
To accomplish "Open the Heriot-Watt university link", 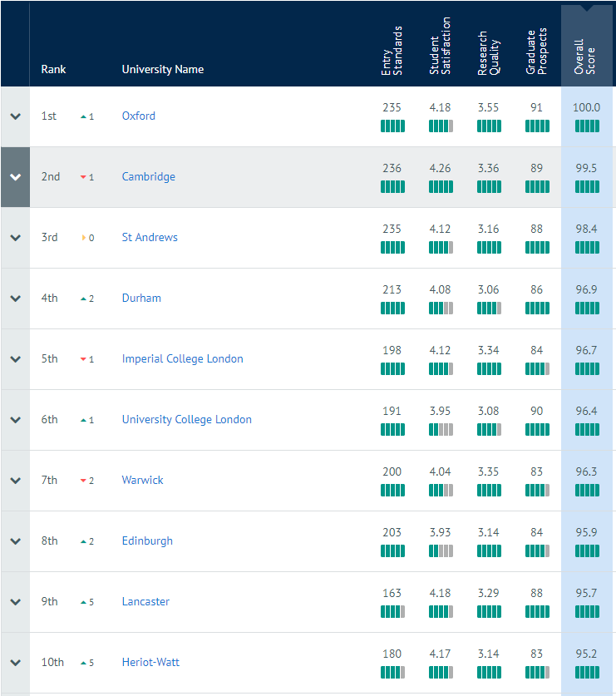I will tap(150, 662).
